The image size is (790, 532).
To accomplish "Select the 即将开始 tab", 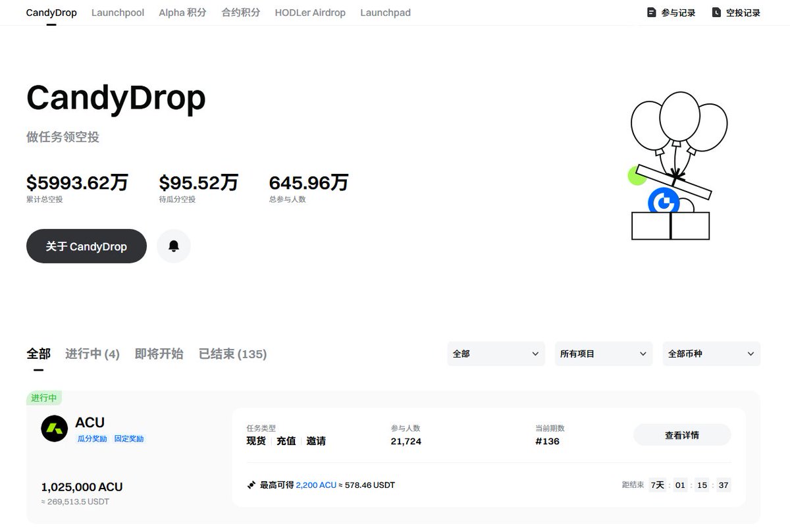I will pyautogui.click(x=158, y=354).
